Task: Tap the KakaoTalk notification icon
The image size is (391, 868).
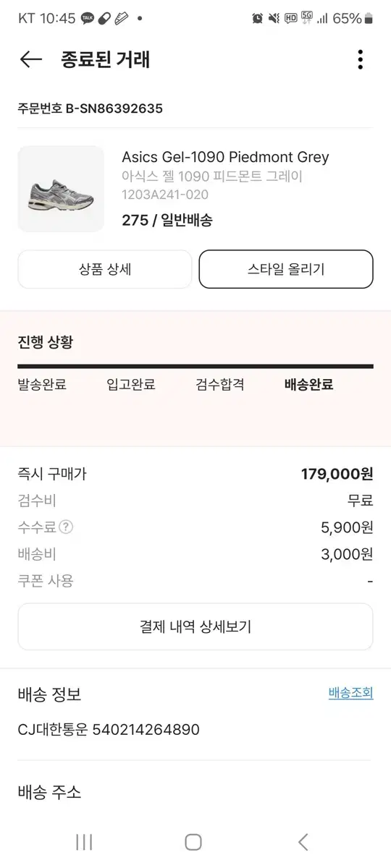Action: (88, 19)
